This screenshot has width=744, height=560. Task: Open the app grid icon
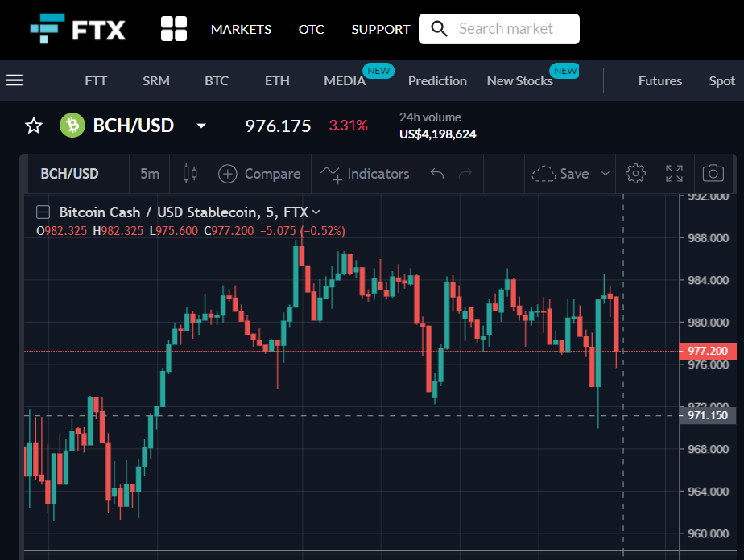point(174,29)
